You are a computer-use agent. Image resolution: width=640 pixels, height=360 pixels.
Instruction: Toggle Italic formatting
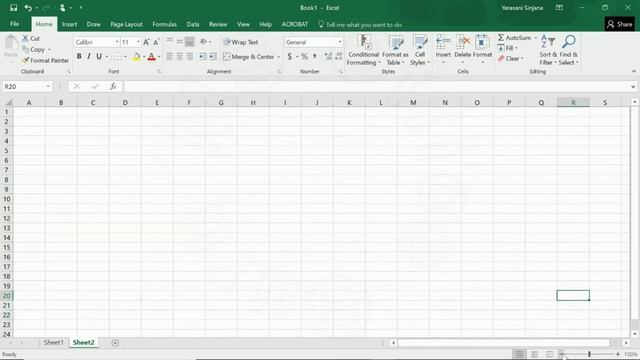tap(89, 56)
